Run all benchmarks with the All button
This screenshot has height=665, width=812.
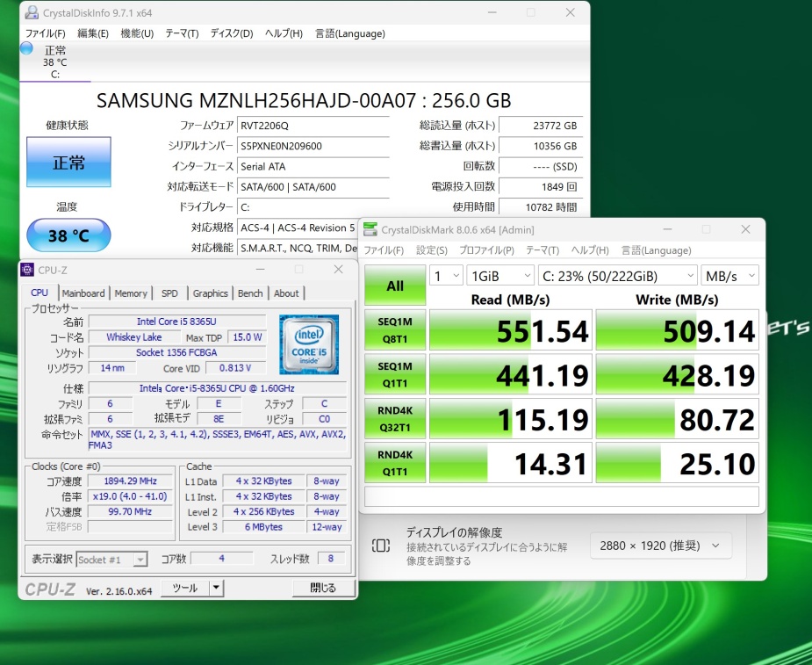pyautogui.click(x=395, y=286)
